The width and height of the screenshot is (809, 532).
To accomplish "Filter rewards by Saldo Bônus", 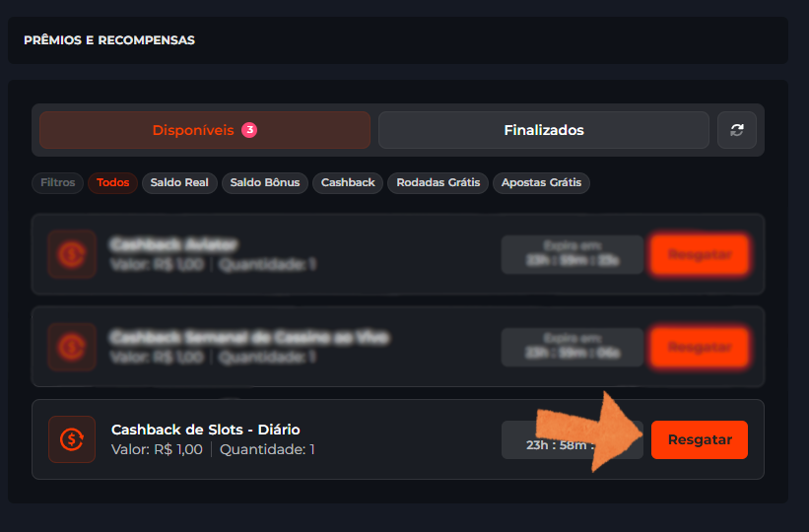I will [x=265, y=182].
